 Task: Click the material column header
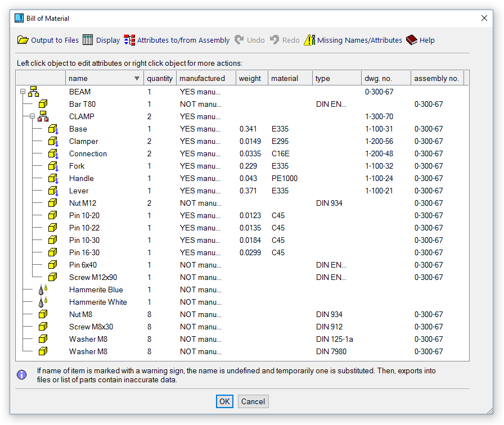point(285,79)
